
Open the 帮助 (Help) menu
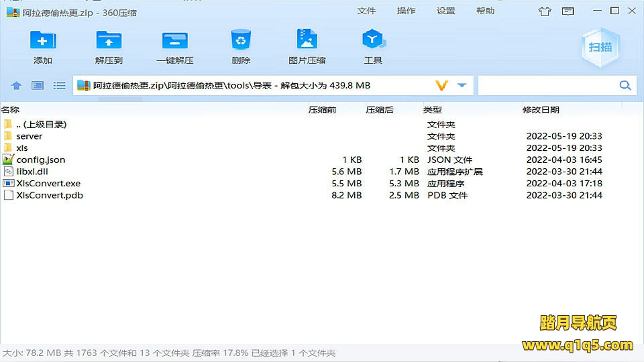[x=485, y=11]
